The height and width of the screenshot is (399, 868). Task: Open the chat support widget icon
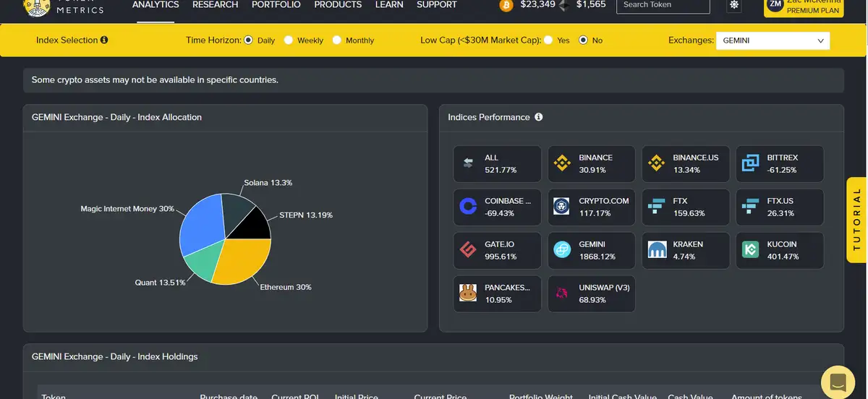(838, 382)
